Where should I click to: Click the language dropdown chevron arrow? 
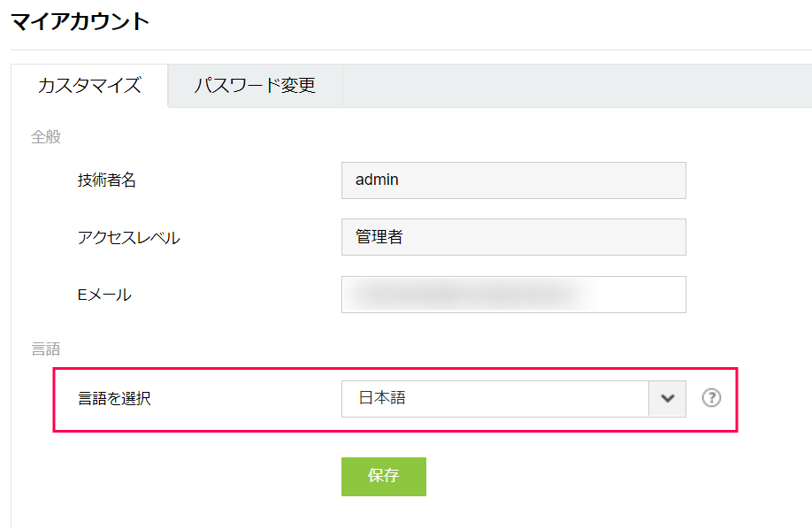click(668, 399)
